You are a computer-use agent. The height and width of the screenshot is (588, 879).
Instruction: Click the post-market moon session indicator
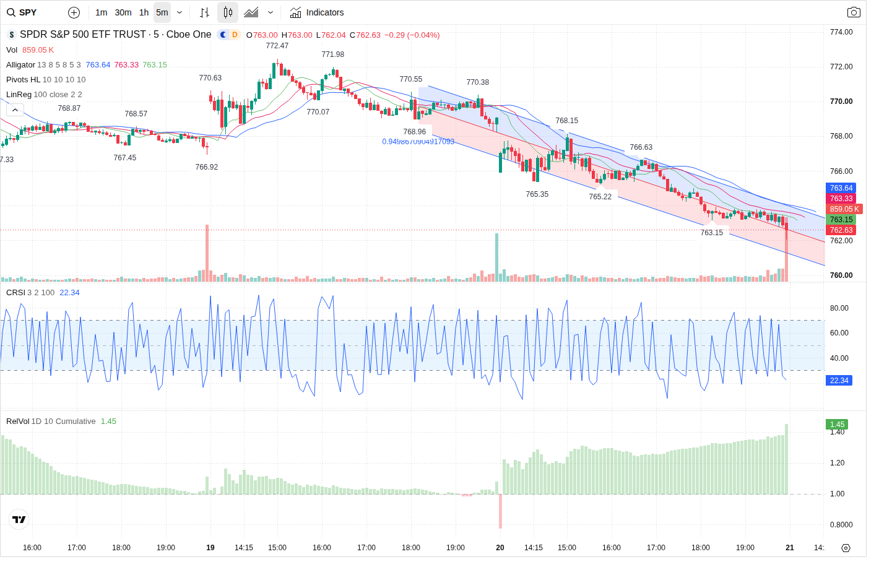[x=223, y=35]
